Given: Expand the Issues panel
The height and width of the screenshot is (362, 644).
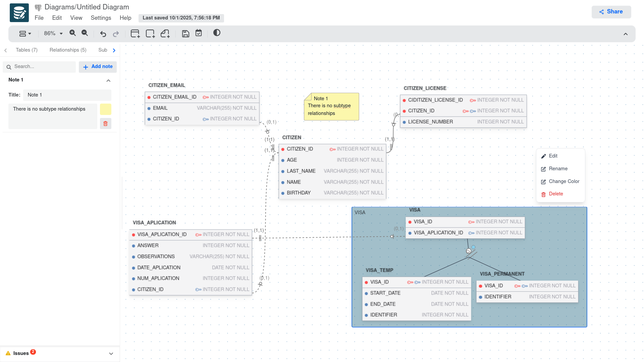Looking at the screenshot, I should tap(111, 354).
